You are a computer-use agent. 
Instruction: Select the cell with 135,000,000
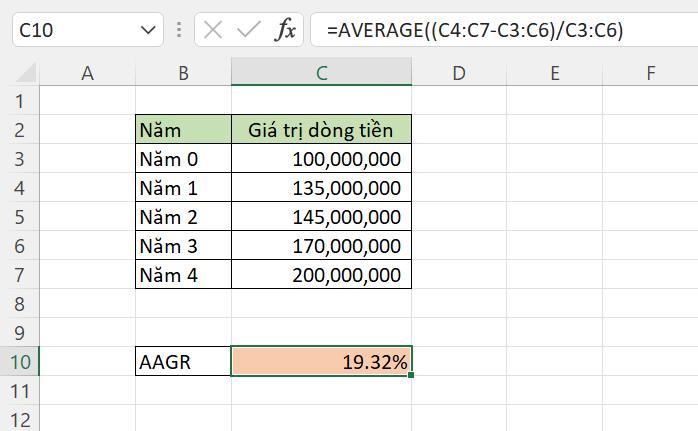point(321,188)
